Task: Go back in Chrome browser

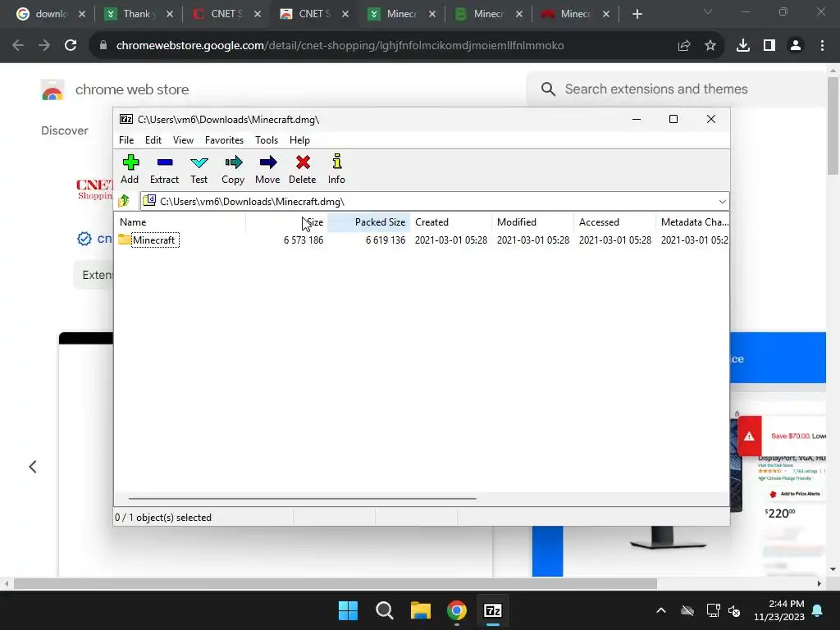Action: click(18, 46)
